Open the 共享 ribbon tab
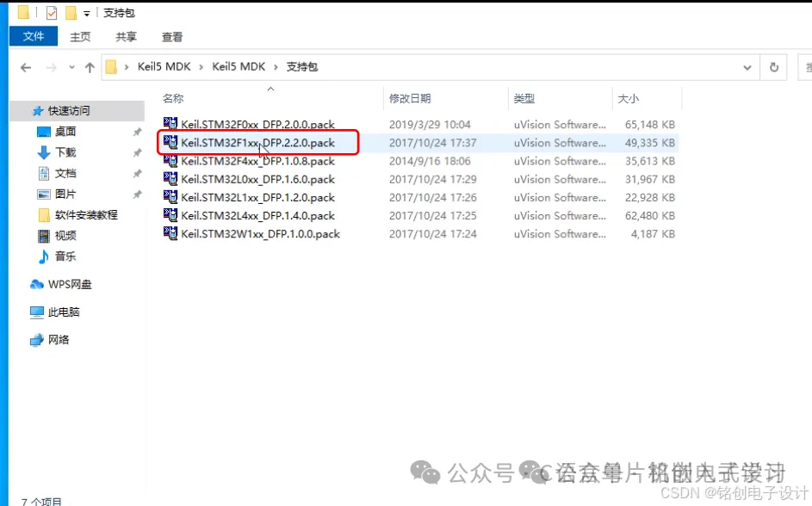The height and width of the screenshot is (506, 812). (x=126, y=37)
